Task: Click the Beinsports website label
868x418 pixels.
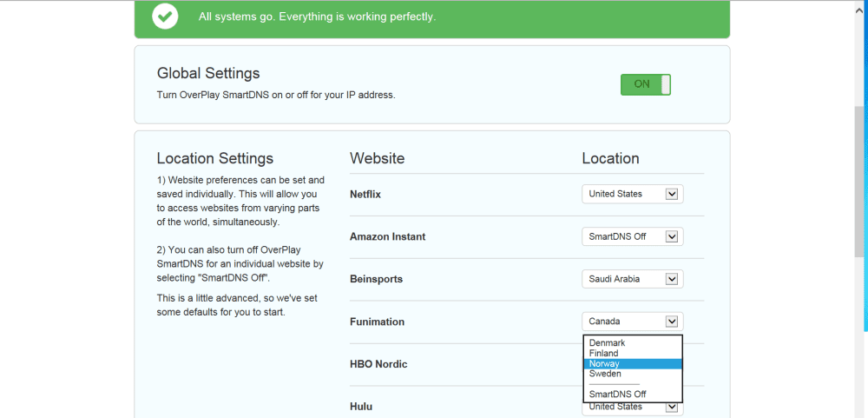Action: point(376,279)
